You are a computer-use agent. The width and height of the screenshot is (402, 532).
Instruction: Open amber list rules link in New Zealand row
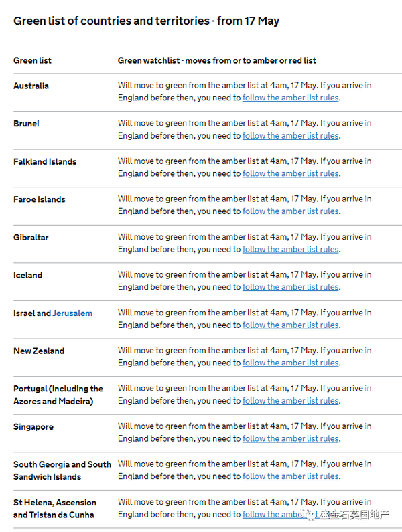coord(291,363)
